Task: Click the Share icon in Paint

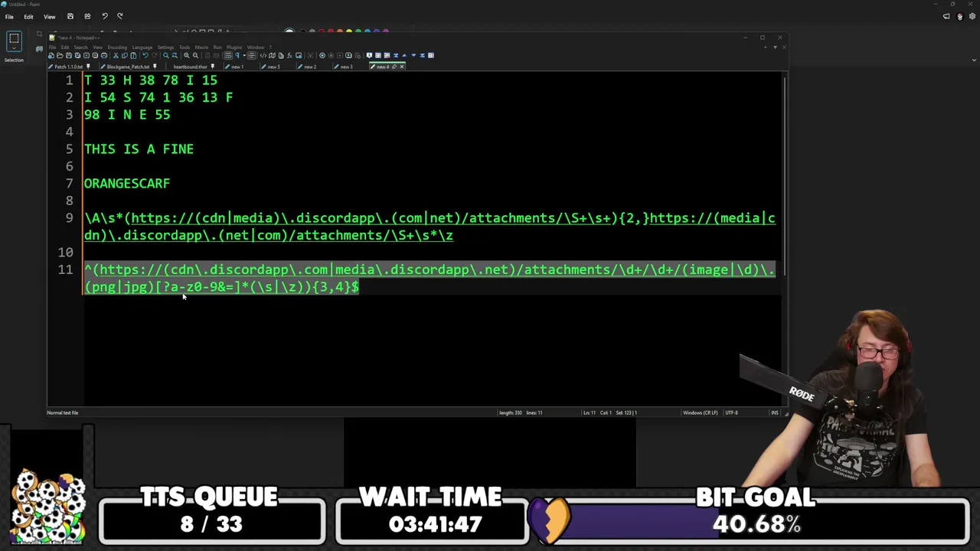Action: click(87, 16)
